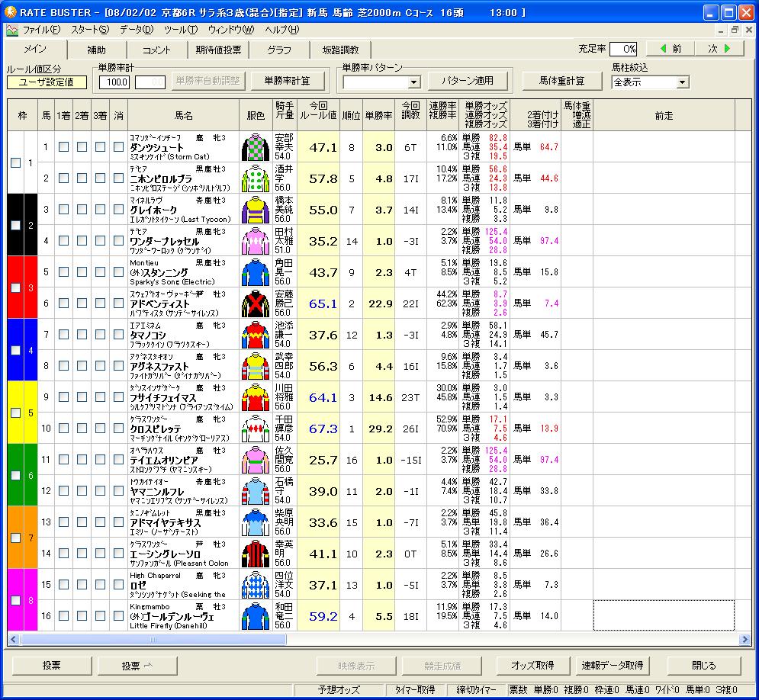Click jockey silks icon for horse 10 クロスピレッテ

[256, 429]
